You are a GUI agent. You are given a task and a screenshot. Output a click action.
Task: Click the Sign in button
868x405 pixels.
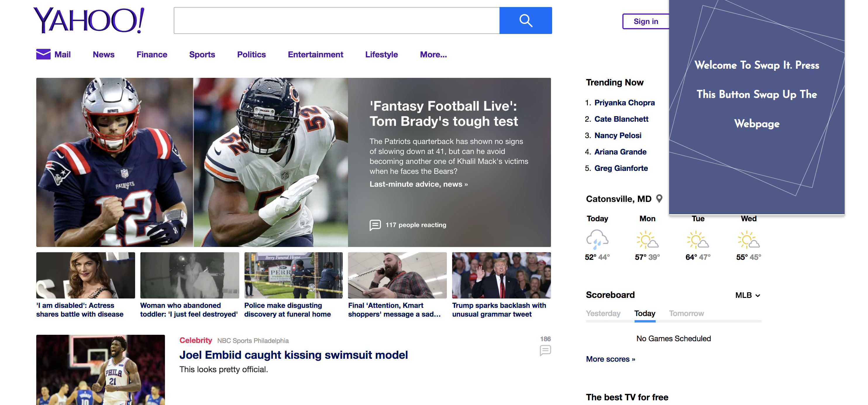point(645,22)
